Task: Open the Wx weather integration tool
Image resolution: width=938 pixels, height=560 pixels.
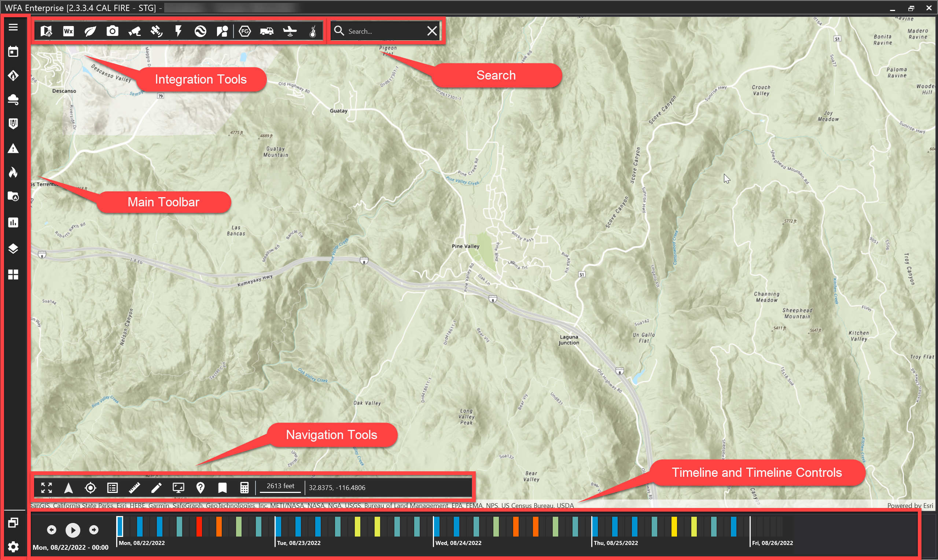Action: point(68,31)
